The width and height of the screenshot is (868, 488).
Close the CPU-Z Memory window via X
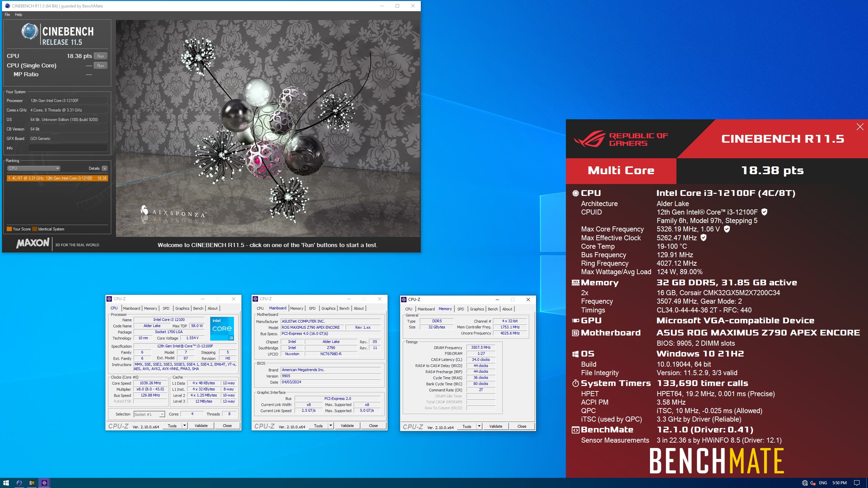point(528,300)
